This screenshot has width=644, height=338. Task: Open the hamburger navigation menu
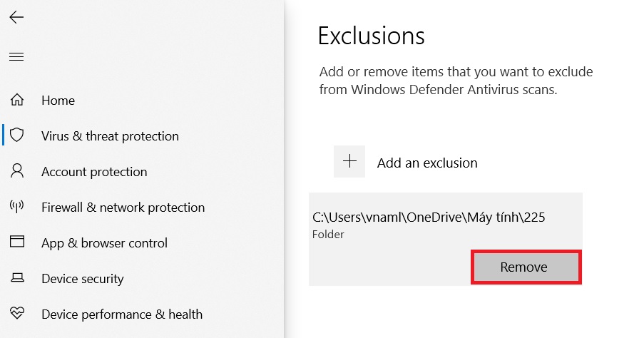[x=16, y=57]
